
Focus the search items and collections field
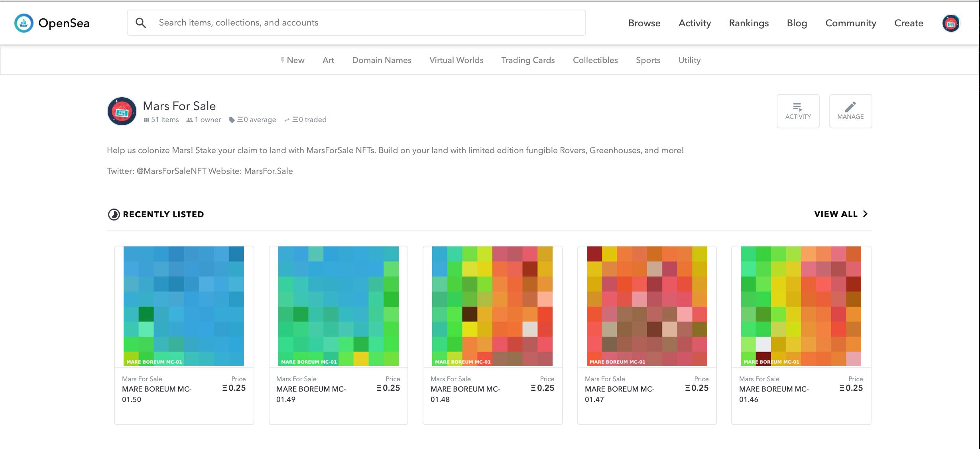[x=356, y=23]
